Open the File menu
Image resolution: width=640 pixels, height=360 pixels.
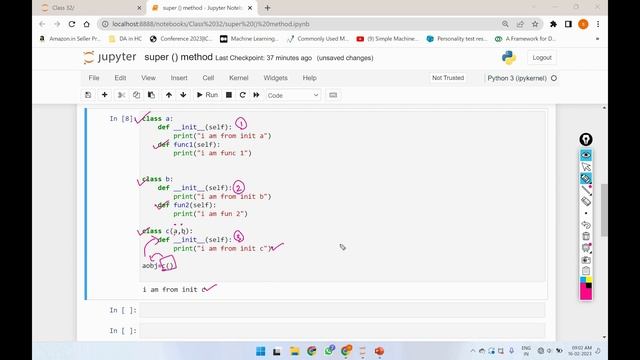pos(94,78)
